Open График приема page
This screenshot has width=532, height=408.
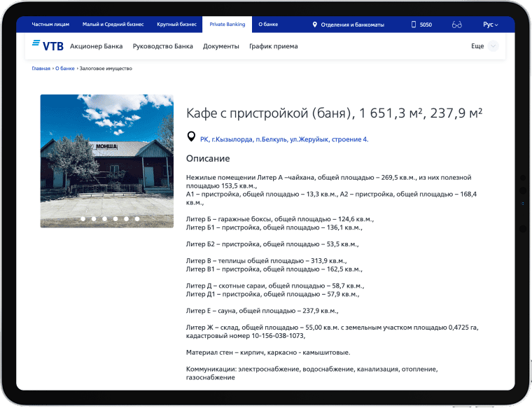point(274,46)
